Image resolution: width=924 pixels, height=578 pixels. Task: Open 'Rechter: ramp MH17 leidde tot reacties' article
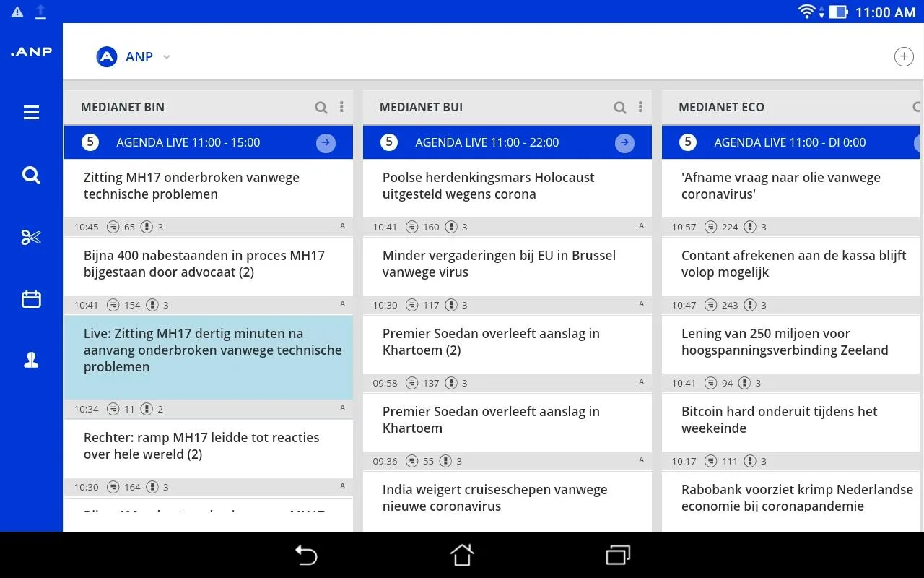click(x=209, y=448)
